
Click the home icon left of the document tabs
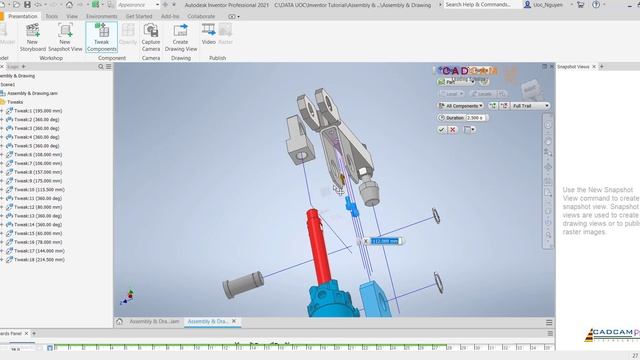tap(119, 322)
